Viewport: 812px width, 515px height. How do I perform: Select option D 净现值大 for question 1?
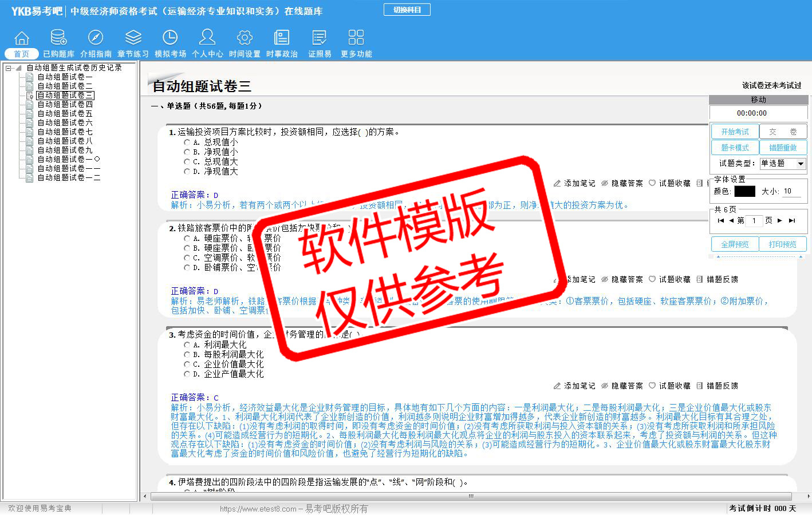click(187, 171)
